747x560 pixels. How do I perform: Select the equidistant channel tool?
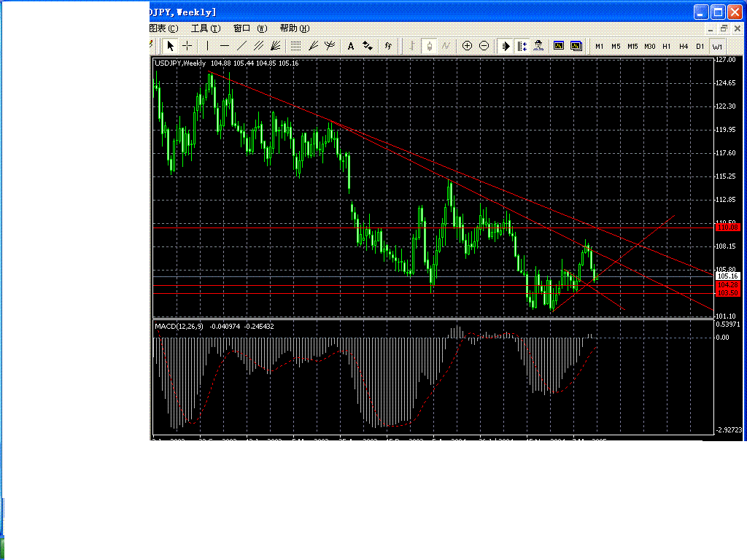pos(258,46)
